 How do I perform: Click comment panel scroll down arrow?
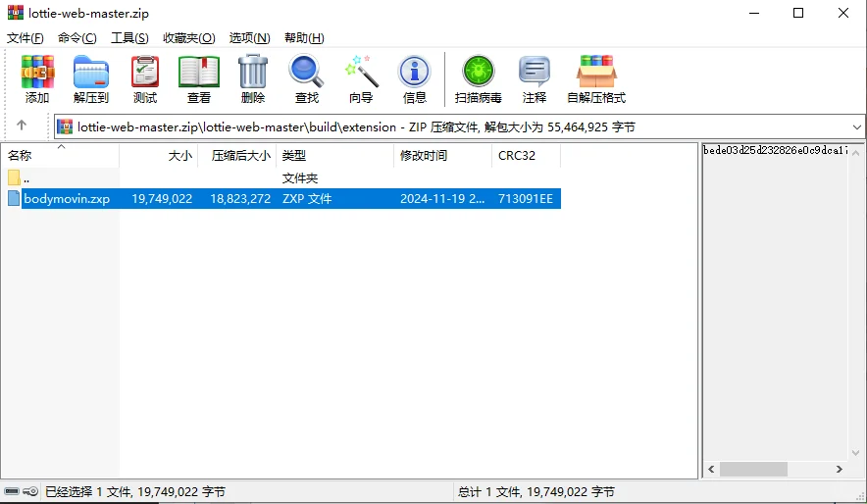click(x=856, y=453)
